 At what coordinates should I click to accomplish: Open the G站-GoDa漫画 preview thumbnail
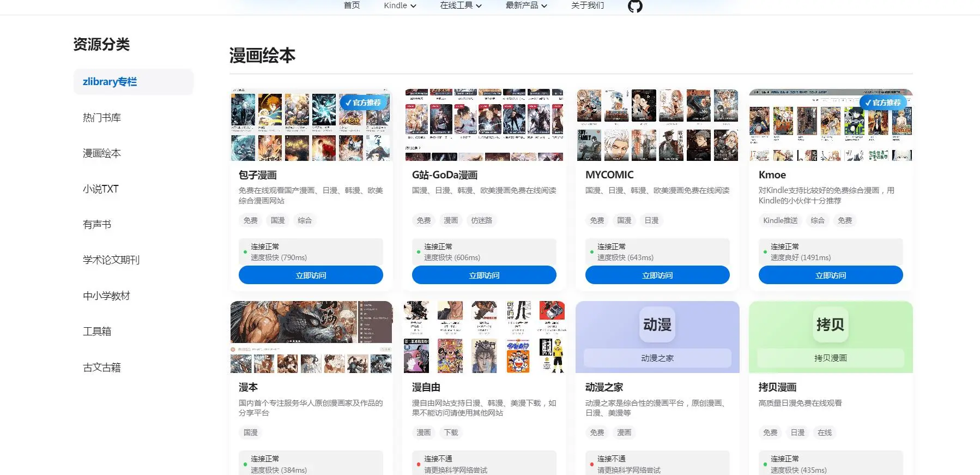click(484, 125)
